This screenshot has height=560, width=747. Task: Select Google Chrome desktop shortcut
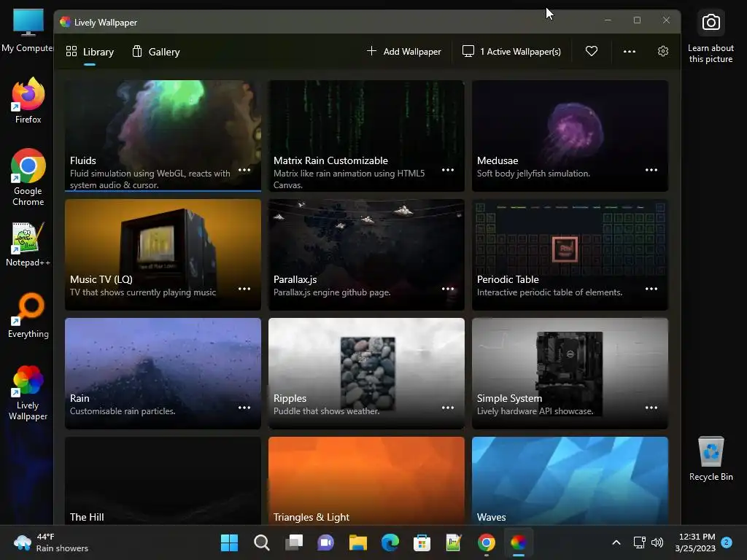[28, 177]
